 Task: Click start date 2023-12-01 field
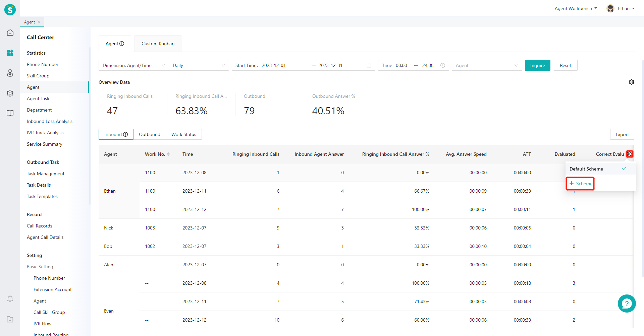274,65
